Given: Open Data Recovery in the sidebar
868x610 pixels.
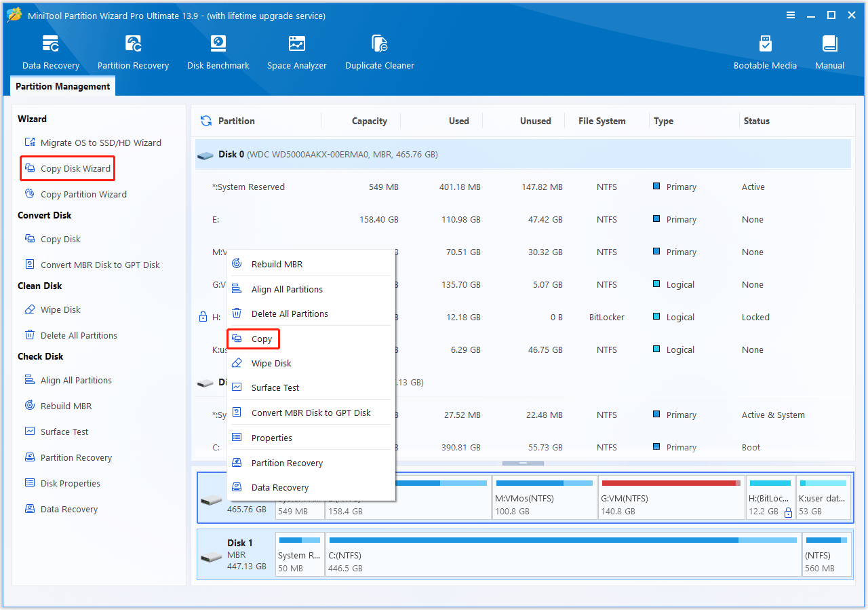Looking at the screenshot, I should pos(62,509).
